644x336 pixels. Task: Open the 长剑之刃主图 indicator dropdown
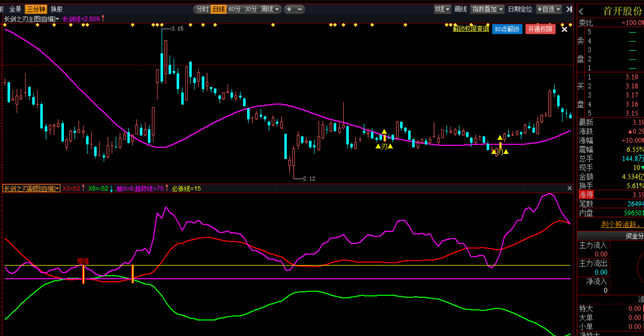31,19
